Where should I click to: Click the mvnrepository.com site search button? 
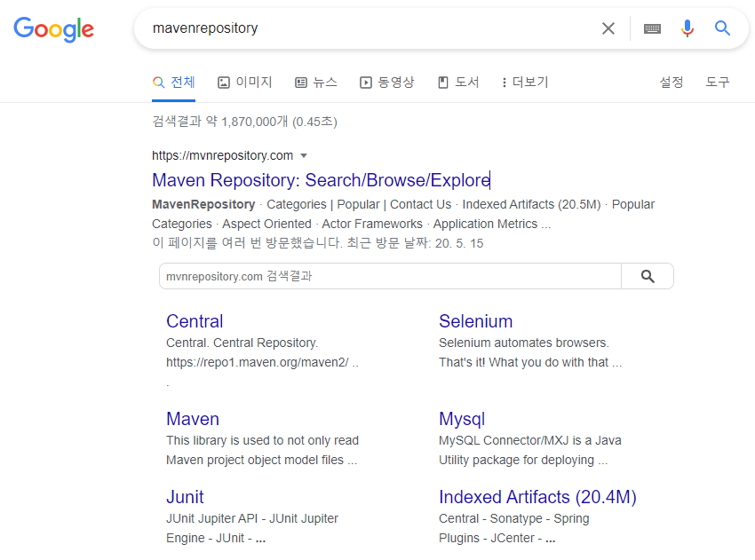[x=648, y=276]
